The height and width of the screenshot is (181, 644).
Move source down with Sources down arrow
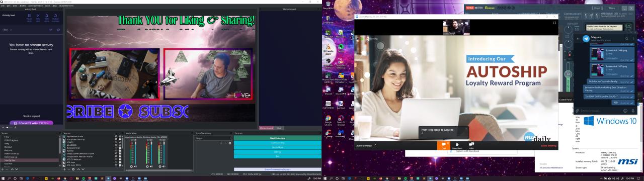[83, 169]
